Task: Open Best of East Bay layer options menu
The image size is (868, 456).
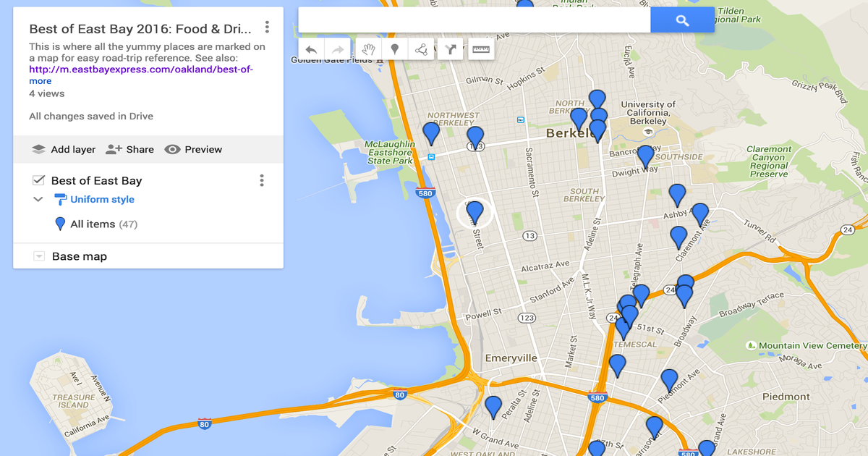Action: point(262,180)
